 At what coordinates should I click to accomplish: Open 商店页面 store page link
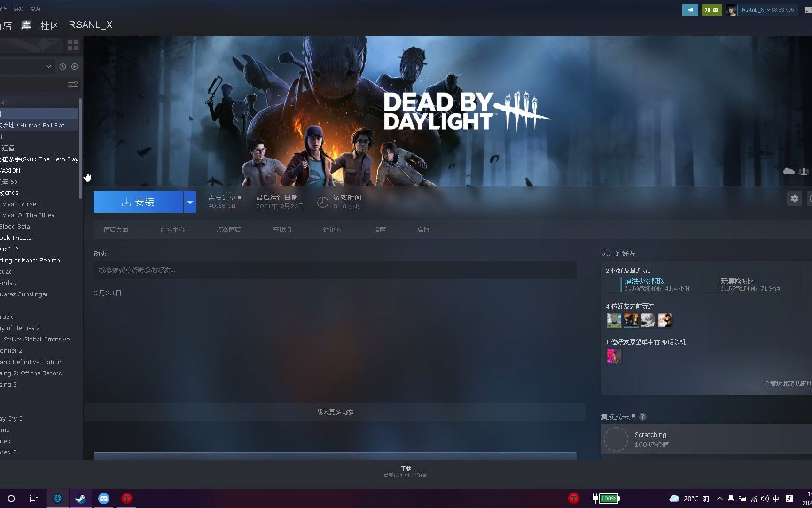(116, 230)
